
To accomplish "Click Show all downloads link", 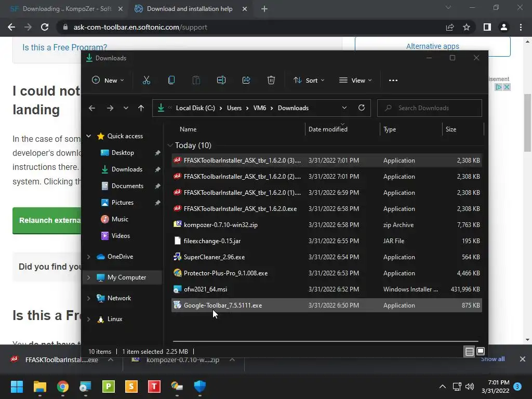I will (x=493, y=359).
